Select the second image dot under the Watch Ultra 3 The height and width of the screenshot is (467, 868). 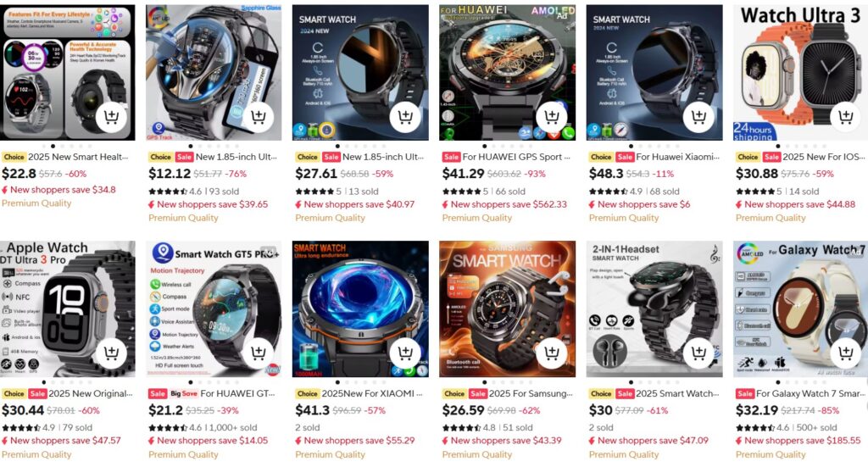click(x=787, y=146)
